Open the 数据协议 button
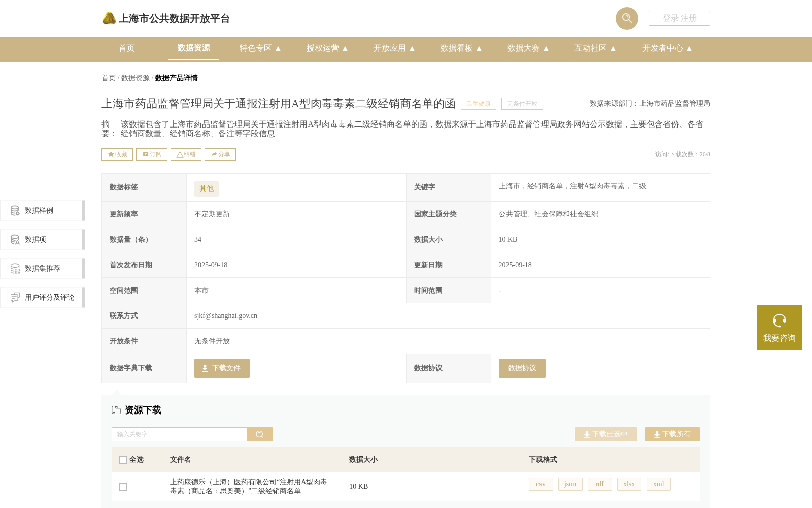812x508 pixels. [522, 368]
